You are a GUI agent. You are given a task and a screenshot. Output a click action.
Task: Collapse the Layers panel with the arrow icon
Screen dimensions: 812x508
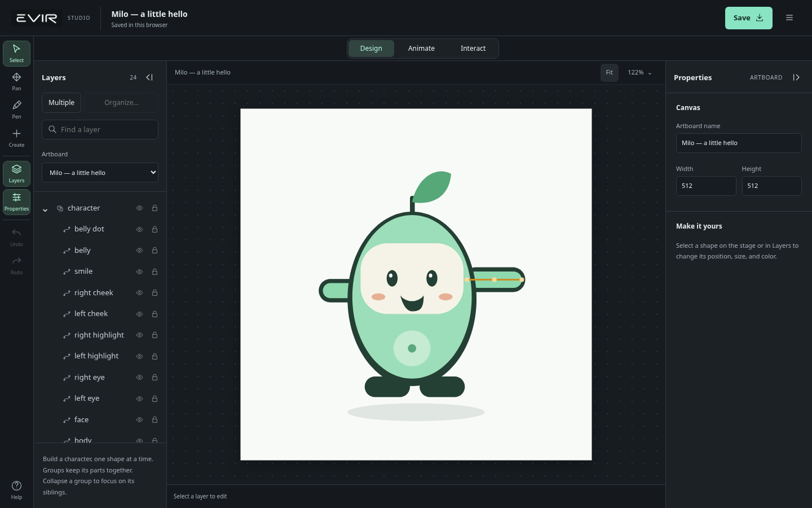click(x=149, y=77)
